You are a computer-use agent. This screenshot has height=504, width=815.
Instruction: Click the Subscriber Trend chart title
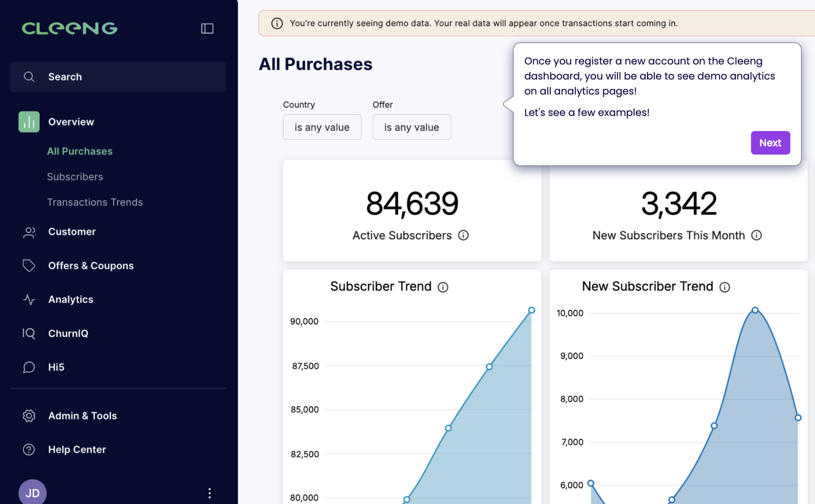(x=381, y=286)
